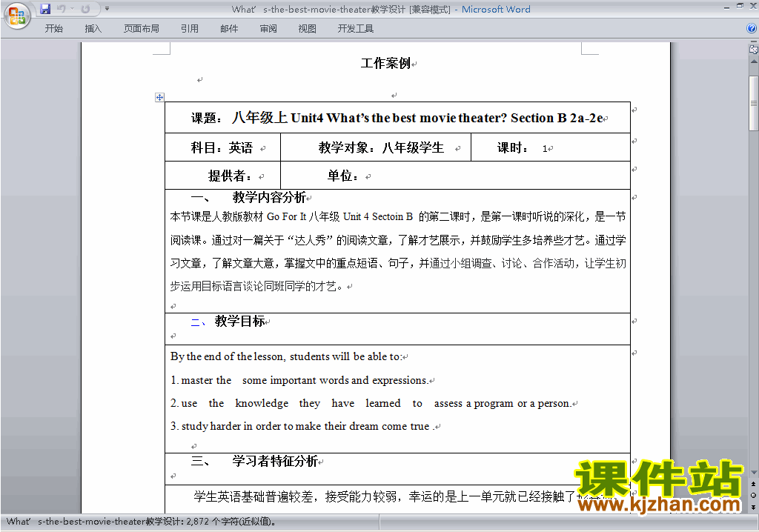
Task: Click the vertical scrollbar down arrow
Action: (x=753, y=473)
